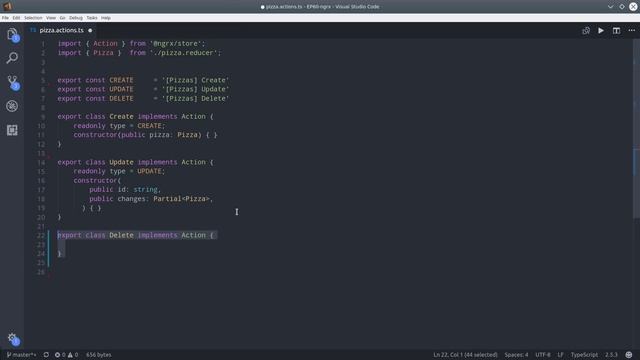Viewport: 640px width, 360px height.
Task: Click the 'id: string' parameter text
Action: [138, 190]
